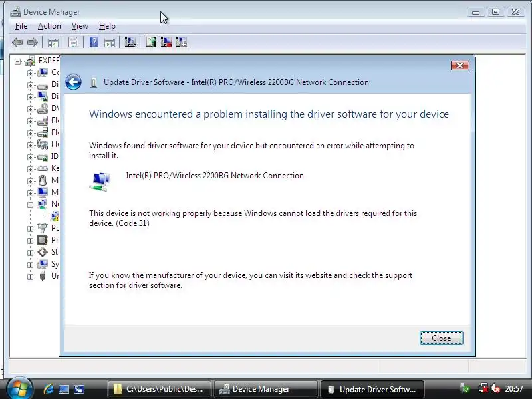Select the IDE controller icon beside 'ID'
This screenshot has height=399, width=532.
[43, 156]
